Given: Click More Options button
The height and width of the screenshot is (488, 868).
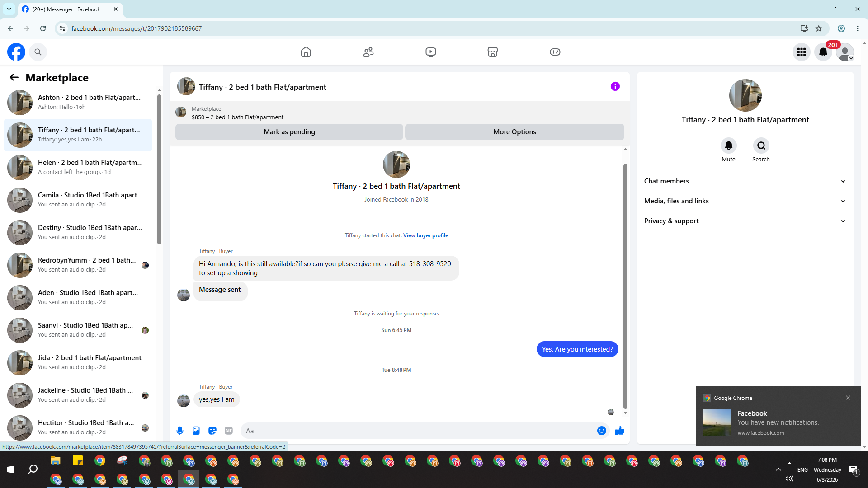Looking at the screenshot, I should click(514, 132).
